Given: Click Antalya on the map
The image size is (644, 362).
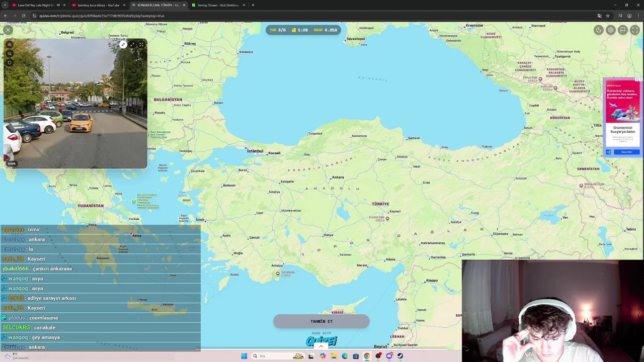Looking at the screenshot, I should pyautogui.click(x=277, y=265).
